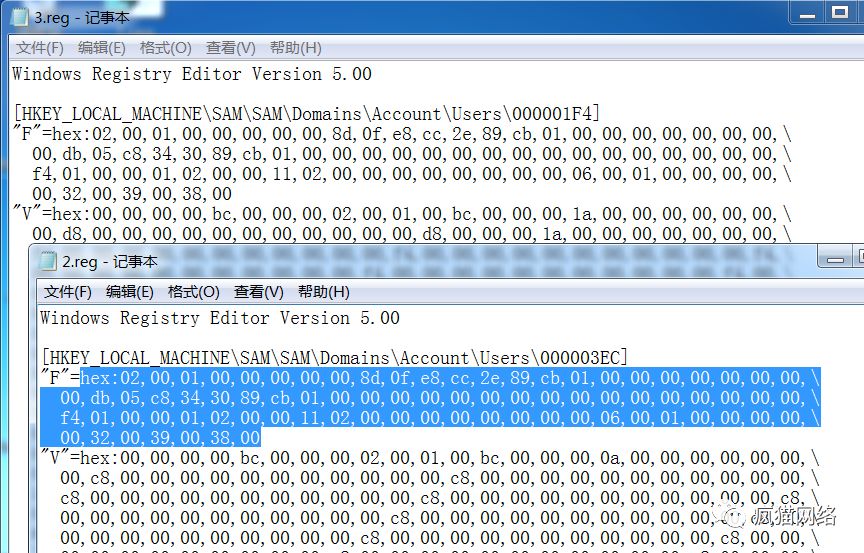Click highlighted '00,32,00,39,00,38,00' line in 2.reg
The height and width of the screenshot is (553, 864).
coord(160,438)
